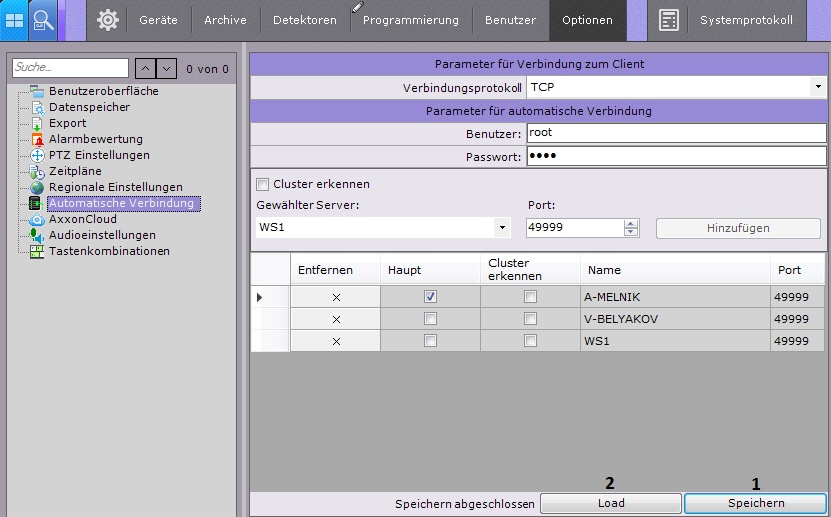The image size is (831, 517).
Task: Click the Benutzer input field
Action: (675, 133)
